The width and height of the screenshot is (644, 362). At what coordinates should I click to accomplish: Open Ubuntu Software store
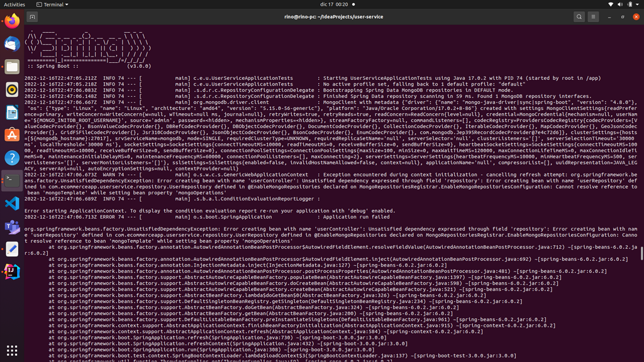click(12, 135)
